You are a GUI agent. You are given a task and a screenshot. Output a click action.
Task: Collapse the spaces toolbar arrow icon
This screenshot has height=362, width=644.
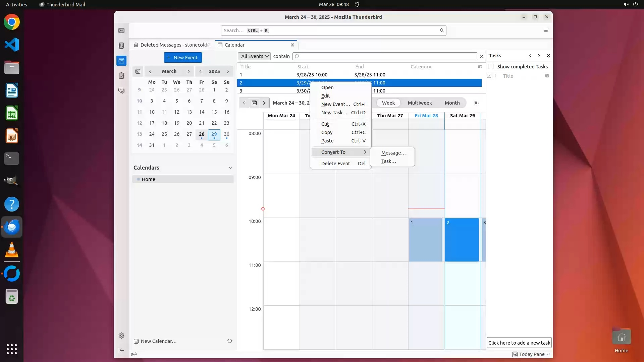click(x=121, y=350)
